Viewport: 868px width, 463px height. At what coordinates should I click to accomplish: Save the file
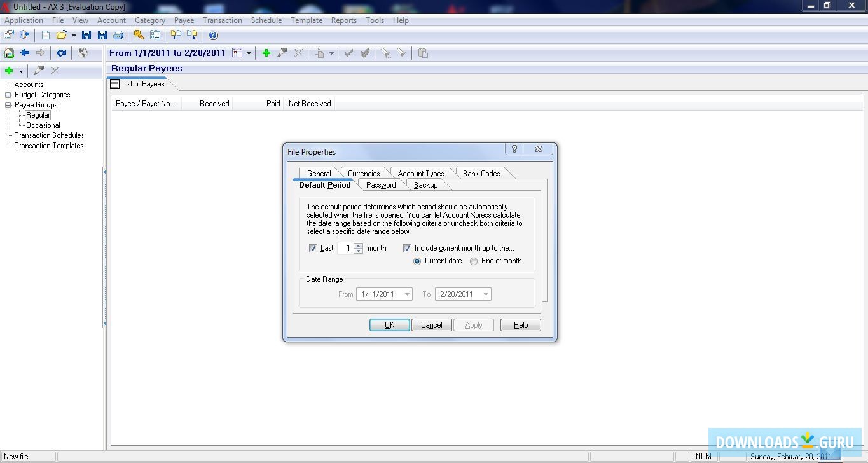86,35
